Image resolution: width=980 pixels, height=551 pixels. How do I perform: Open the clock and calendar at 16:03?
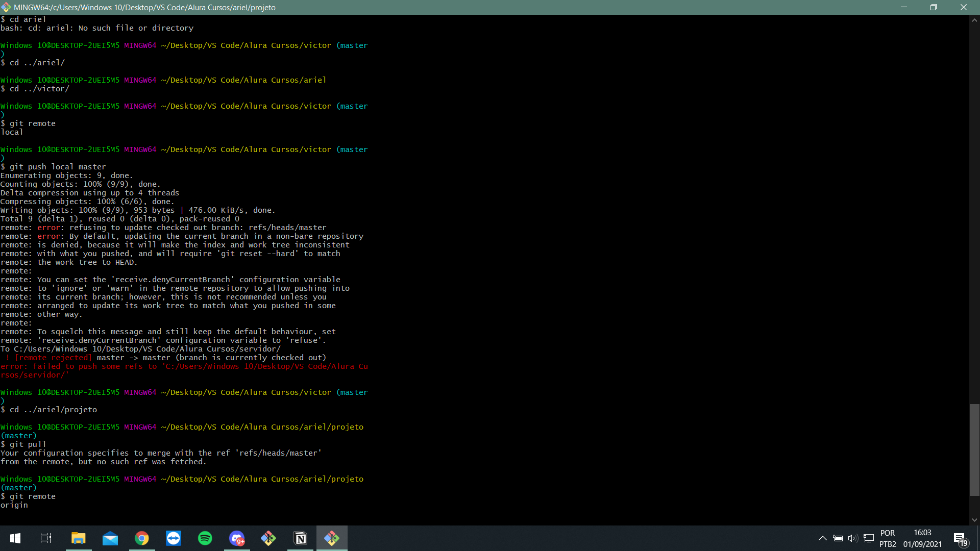point(922,538)
